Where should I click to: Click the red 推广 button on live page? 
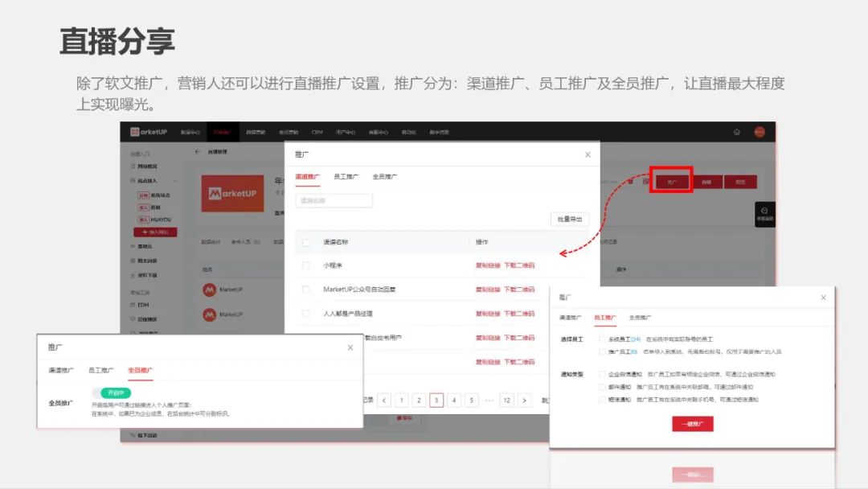[671, 182]
